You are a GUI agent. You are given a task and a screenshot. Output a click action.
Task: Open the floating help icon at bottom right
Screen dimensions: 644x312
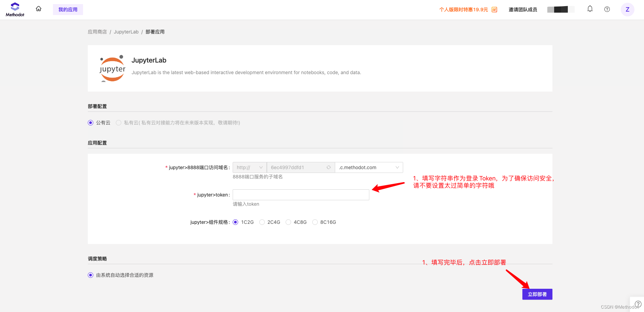click(638, 304)
